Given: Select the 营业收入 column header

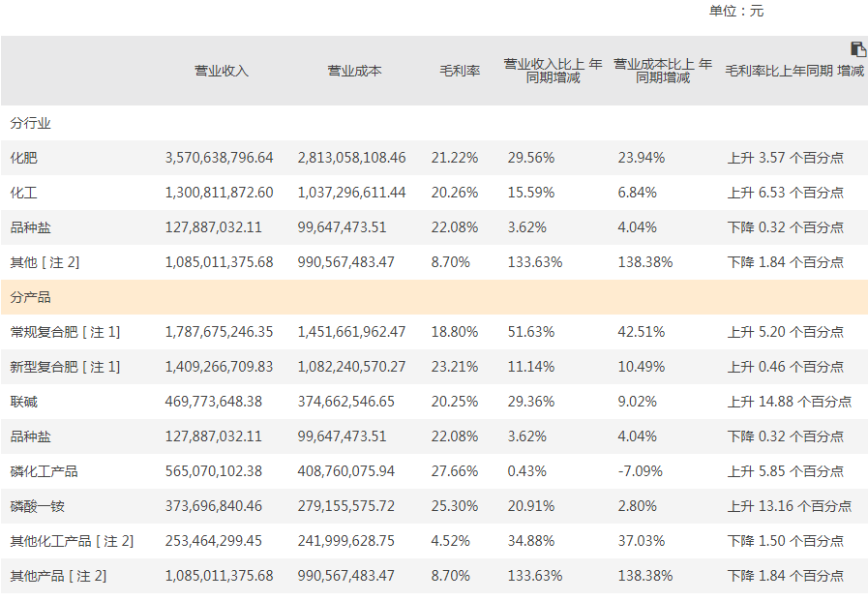Looking at the screenshot, I should (x=222, y=71).
